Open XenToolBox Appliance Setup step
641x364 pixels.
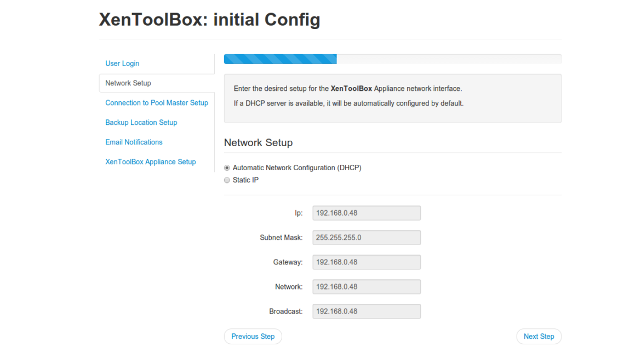(151, 161)
